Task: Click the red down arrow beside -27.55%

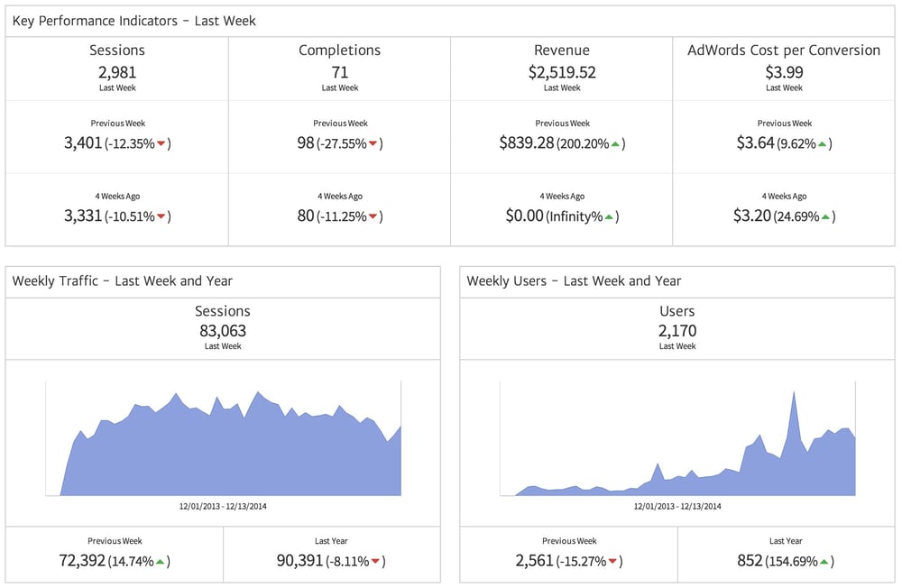Action: pos(373,143)
